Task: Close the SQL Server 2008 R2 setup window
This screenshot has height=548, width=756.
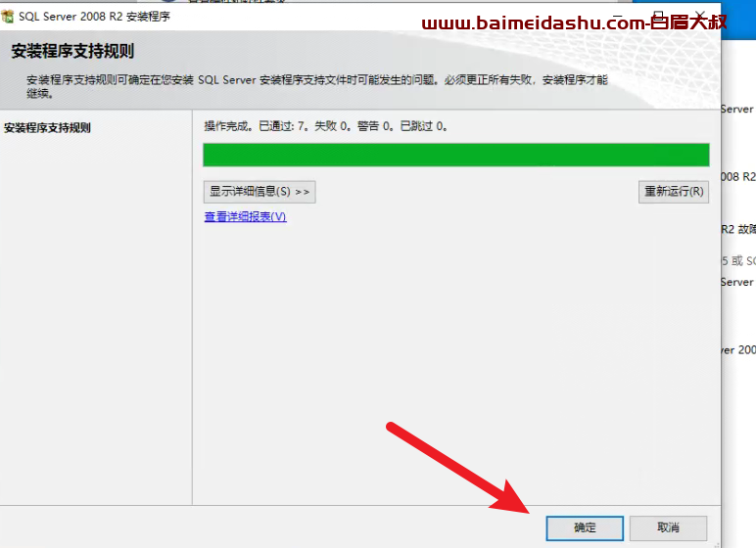Action: (x=700, y=15)
